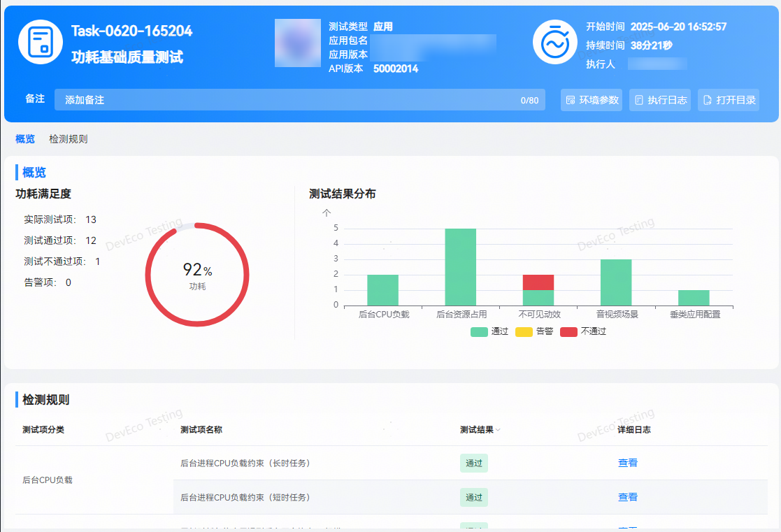Click the stopwatch timer icon
Viewport: 781px width, 532px height.
pyautogui.click(x=554, y=42)
